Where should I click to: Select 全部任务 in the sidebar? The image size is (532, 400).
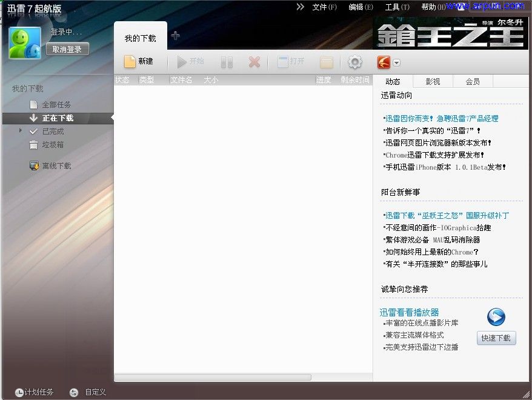point(56,105)
